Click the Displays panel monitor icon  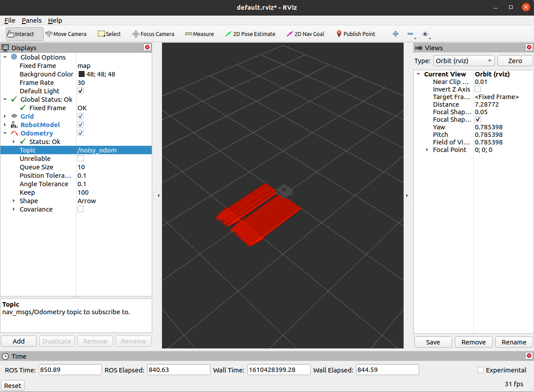[5, 48]
